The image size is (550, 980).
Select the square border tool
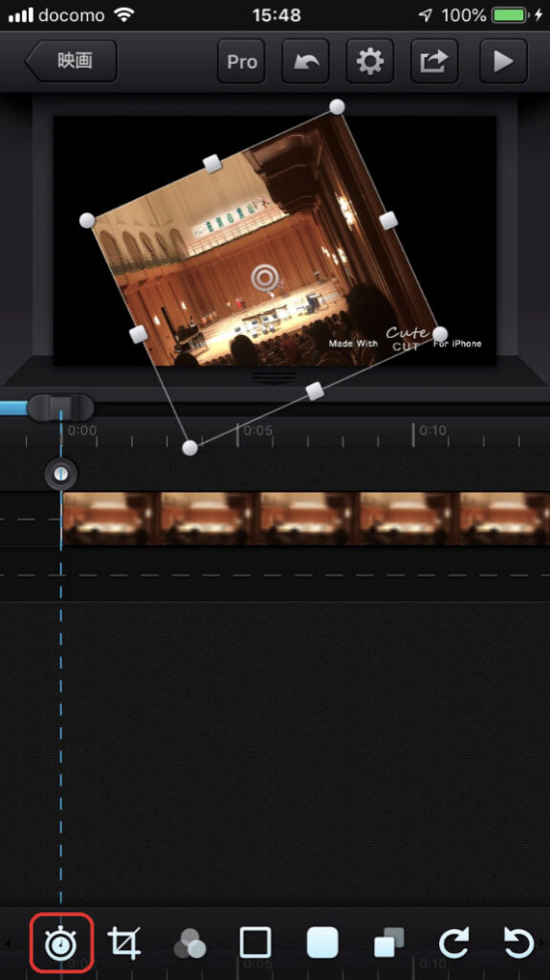pyautogui.click(x=255, y=943)
